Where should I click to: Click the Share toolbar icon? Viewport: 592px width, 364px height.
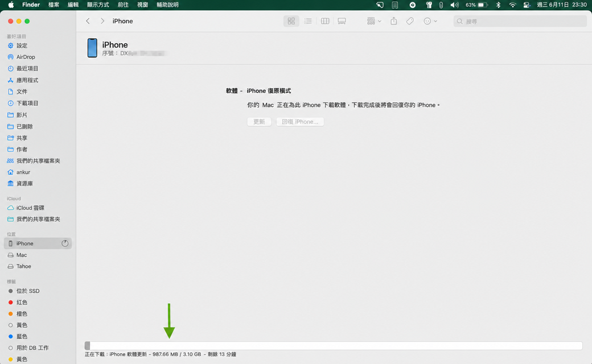[394, 21]
